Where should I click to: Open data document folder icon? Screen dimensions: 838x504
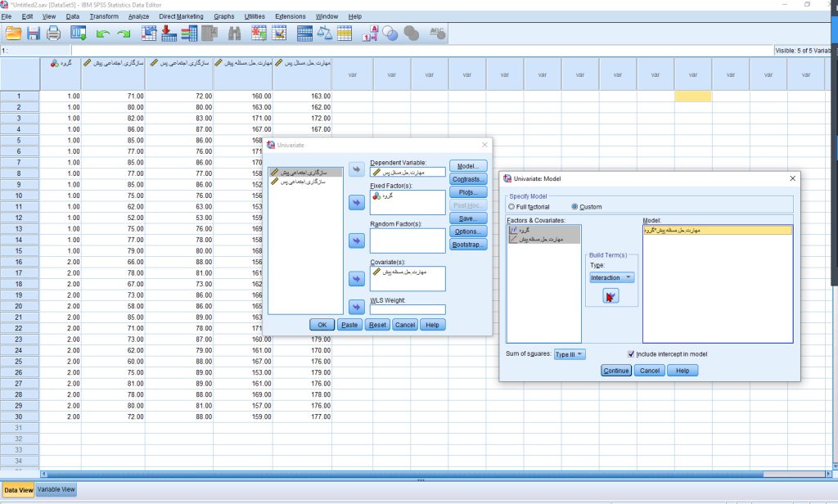tap(13, 34)
